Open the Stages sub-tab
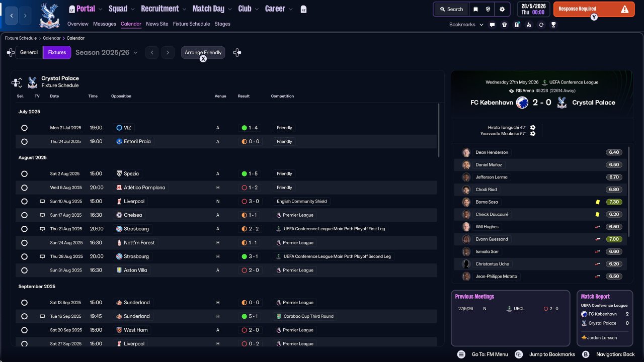Screen dimensions: 644x362 [x=222, y=24]
